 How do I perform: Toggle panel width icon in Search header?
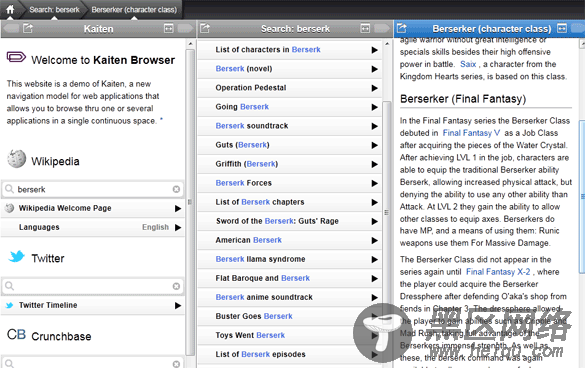click(x=365, y=28)
